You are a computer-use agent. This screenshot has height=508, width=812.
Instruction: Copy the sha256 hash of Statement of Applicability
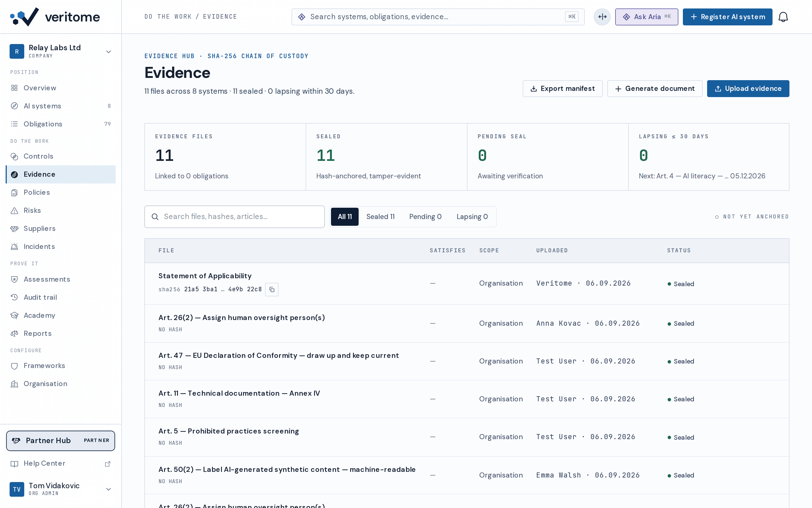coord(272,289)
